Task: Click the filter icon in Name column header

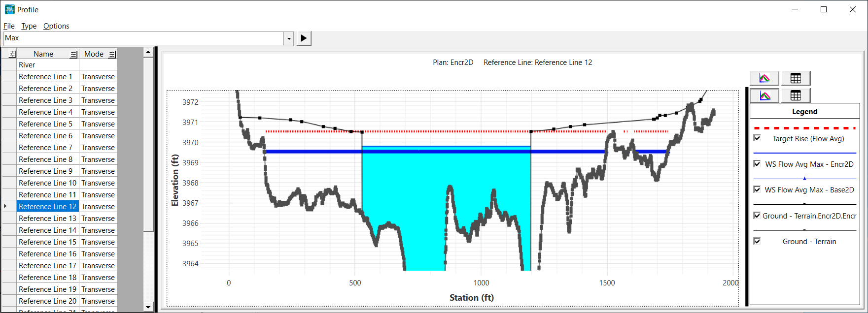Action: pyautogui.click(x=73, y=54)
